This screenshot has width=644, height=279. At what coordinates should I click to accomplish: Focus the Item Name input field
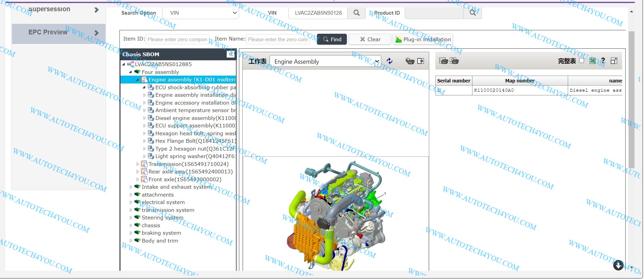point(278,40)
